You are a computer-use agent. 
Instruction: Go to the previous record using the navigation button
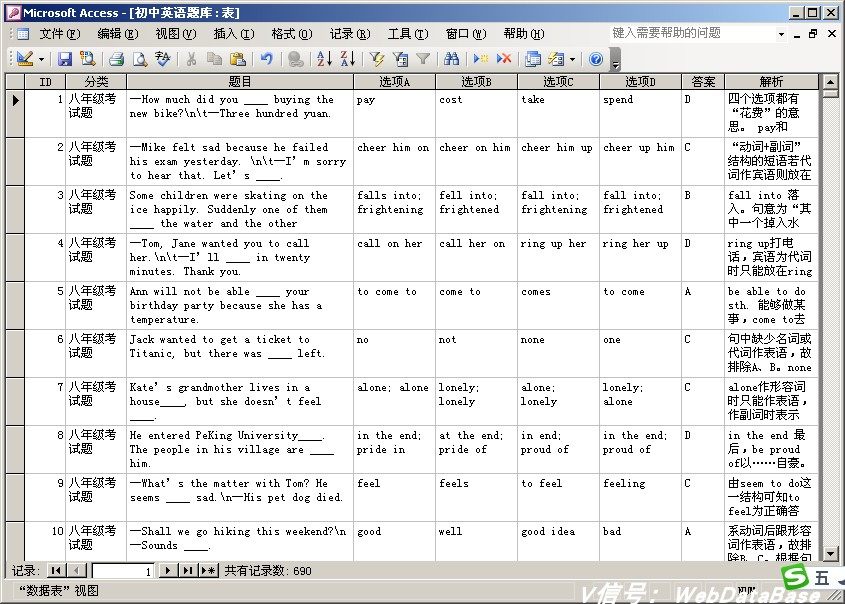click(78, 570)
